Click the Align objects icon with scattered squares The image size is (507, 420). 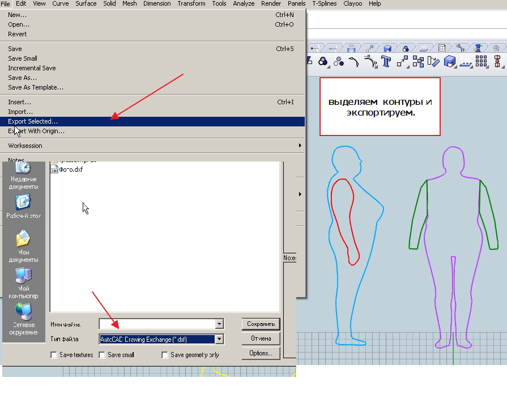[418, 61]
